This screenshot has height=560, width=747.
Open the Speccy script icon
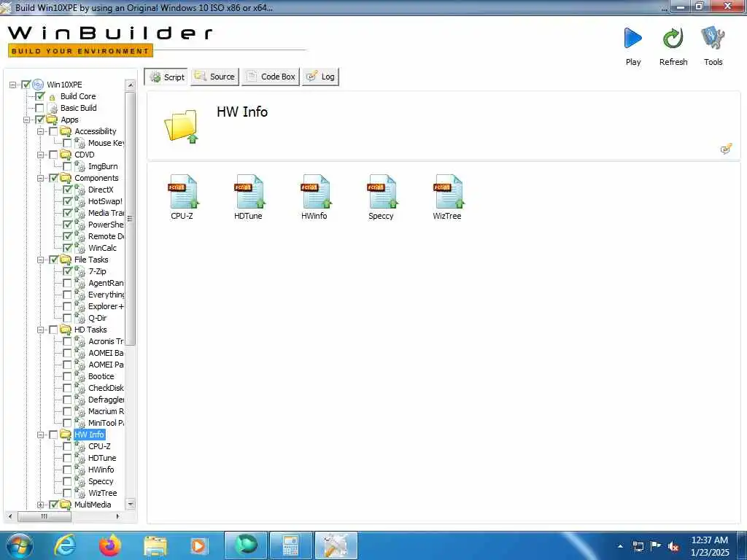tap(382, 192)
